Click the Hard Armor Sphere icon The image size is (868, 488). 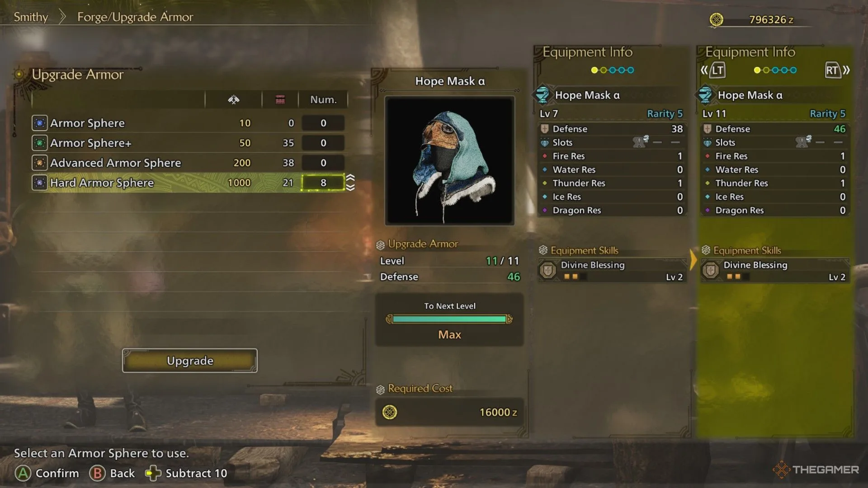pos(40,183)
